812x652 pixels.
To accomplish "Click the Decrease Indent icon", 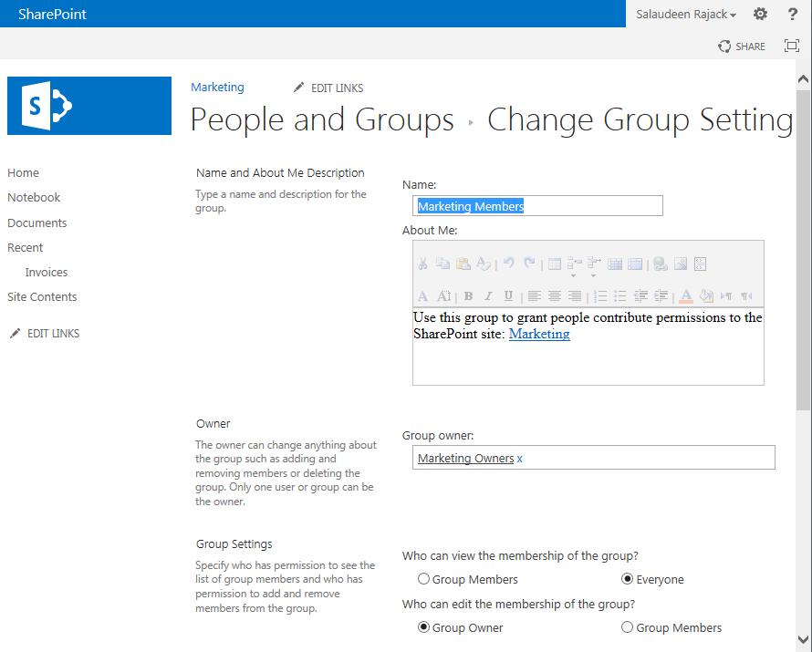I will pos(640,296).
